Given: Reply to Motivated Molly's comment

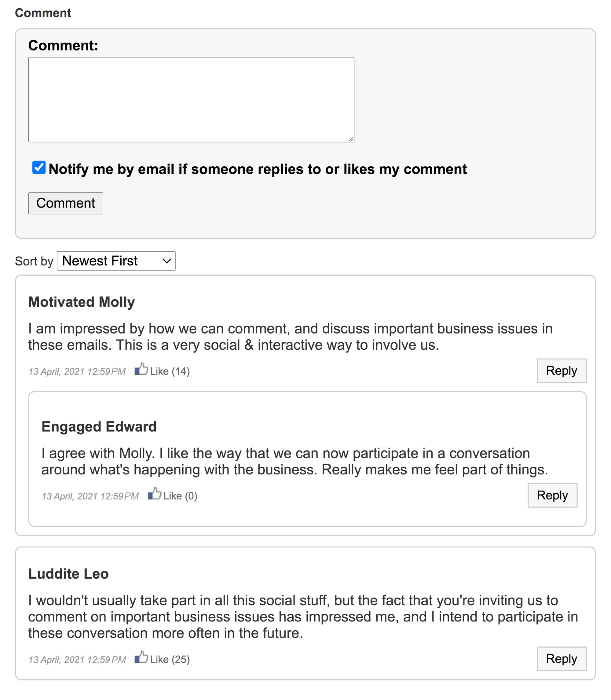Looking at the screenshot, I should pos(561,371).
